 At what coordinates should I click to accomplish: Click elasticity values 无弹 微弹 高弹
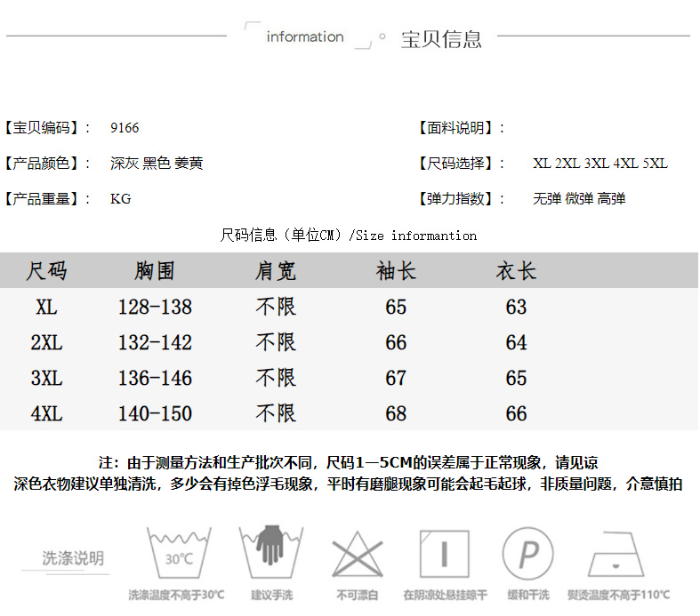tap(579, 198)
